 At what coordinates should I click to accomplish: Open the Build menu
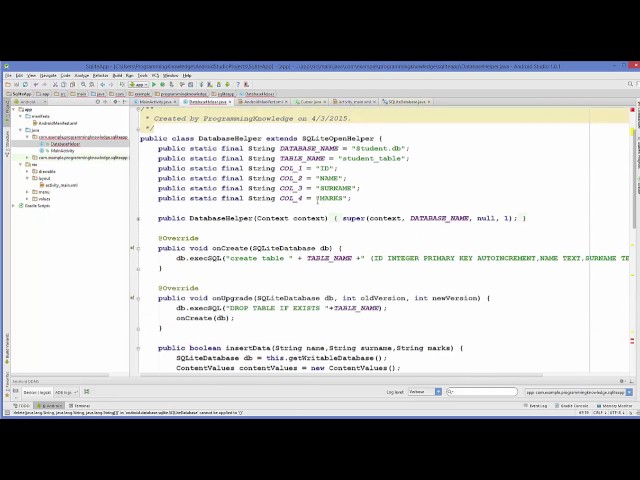point(117,76)
